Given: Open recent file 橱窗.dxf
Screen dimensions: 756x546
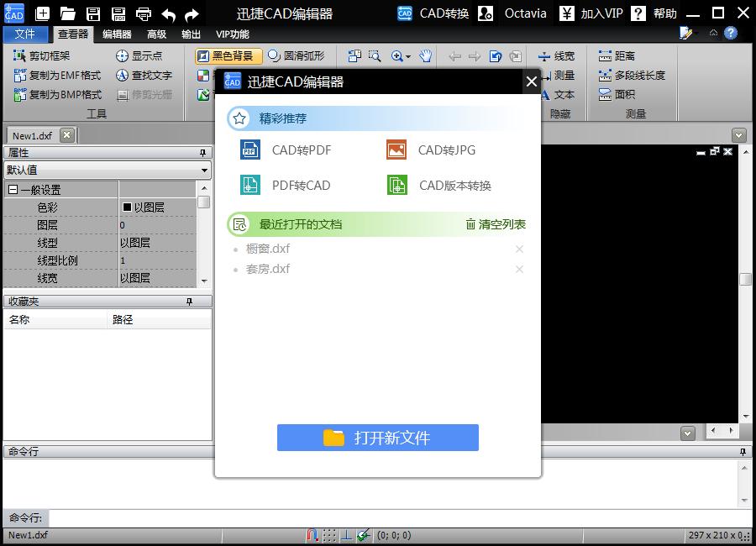Looking at the screenshot, I should tap(268, 249).
